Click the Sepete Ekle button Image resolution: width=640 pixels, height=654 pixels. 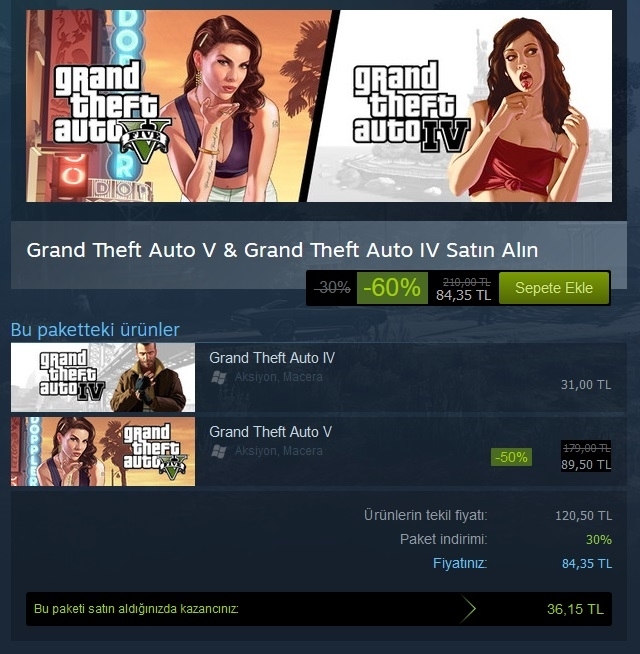(x=554, y=288)
